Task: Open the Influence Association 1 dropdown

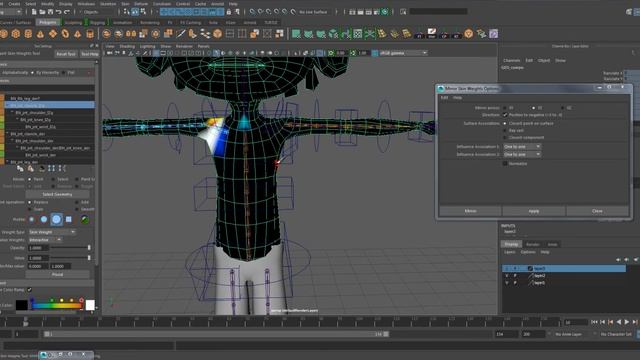Action: click(x=522, y=147)
